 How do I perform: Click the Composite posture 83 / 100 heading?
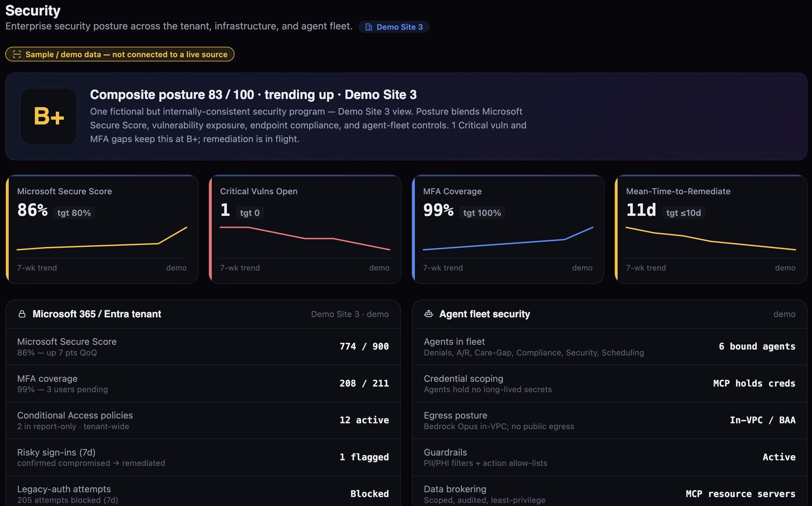tap(253, 95)
